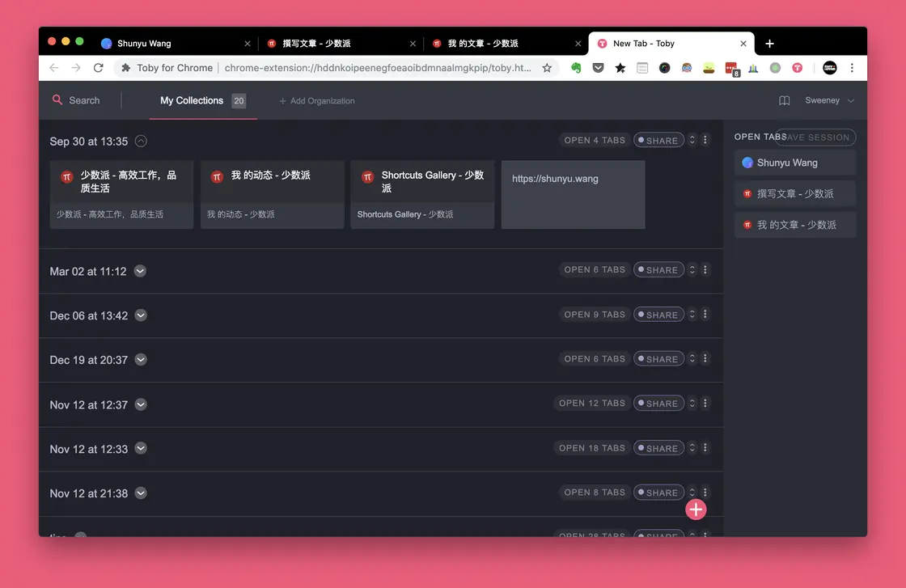Viewport: 906px width, 588px height.
Task: Collapse the Sep 30 at 13:35 collection
Action: pos(141,140)
